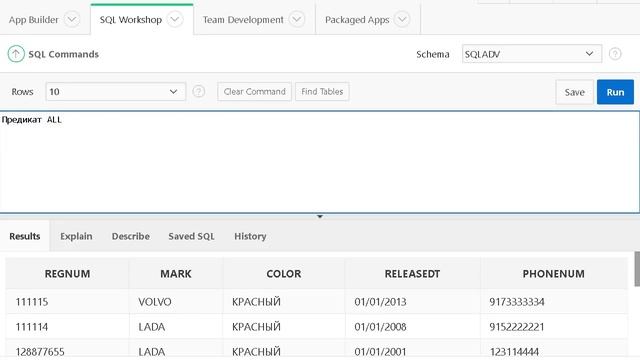
Task: Click the Find Tables button
Action: [322, 91]
